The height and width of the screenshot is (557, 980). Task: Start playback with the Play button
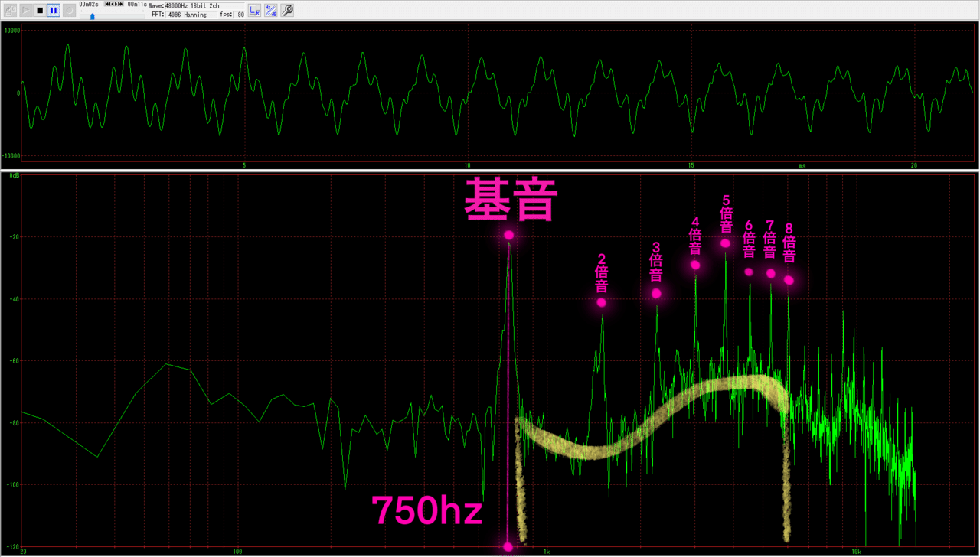[x=25, y=11]
